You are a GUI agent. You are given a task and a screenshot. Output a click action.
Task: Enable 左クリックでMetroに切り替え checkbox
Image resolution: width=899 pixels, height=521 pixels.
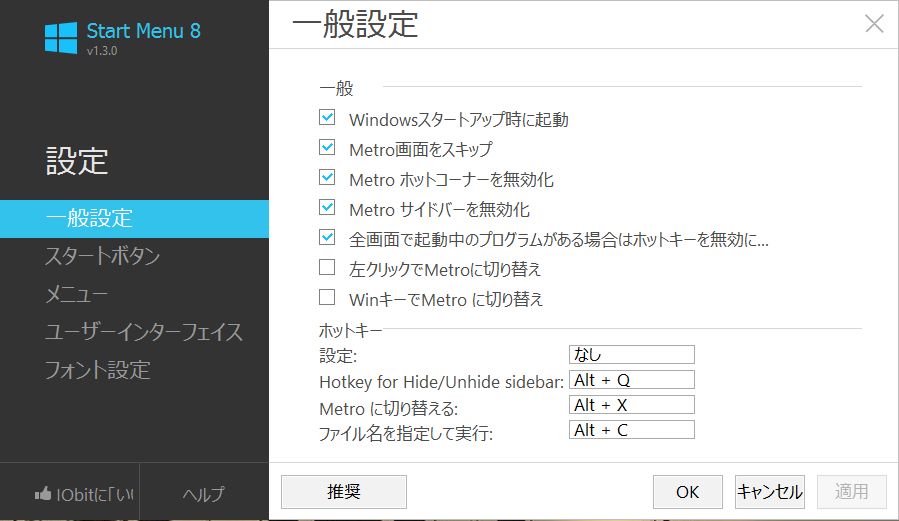coord(327,268)
